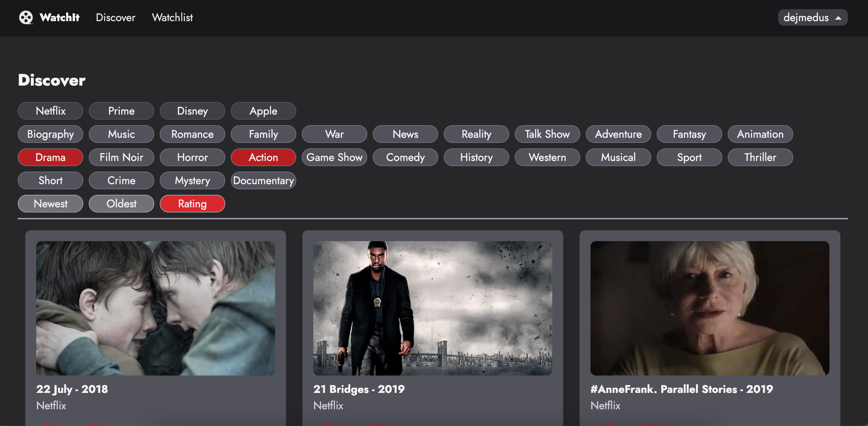Select the Game Show genre pill
Screen dimensions: 868x426
(334, 157)
